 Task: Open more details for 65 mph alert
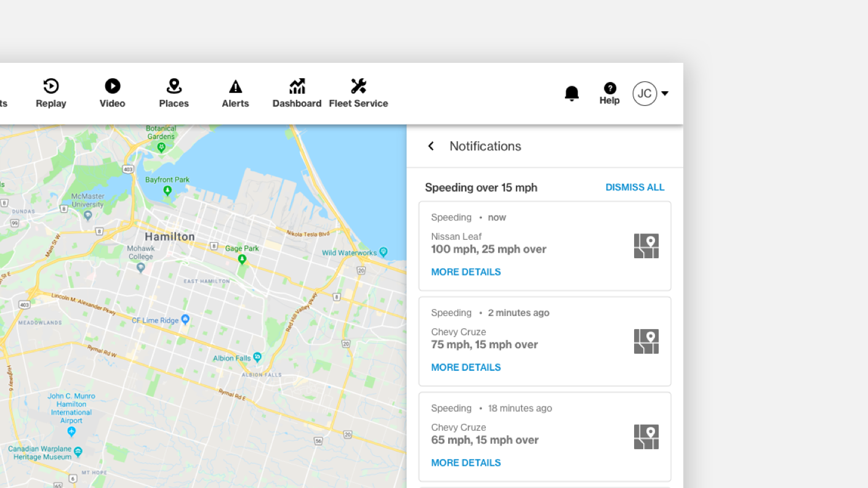point(466,463)
